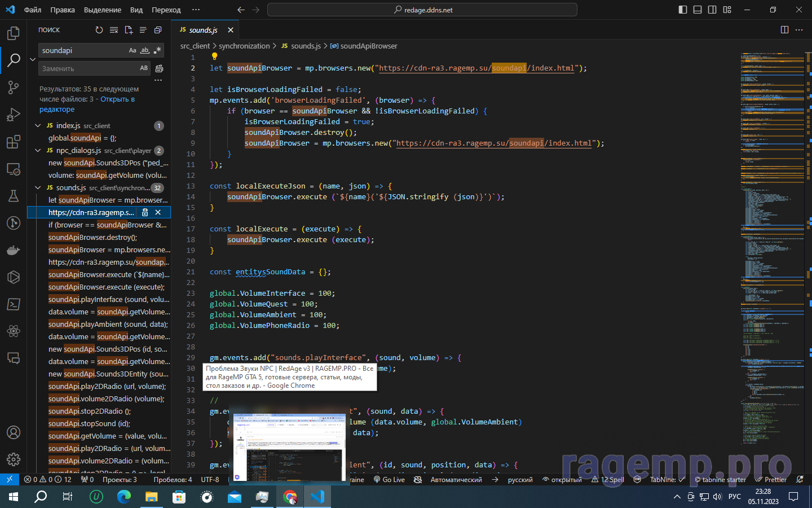Open the Переход menu
Viewport: 812px width, 508px height.
pos(166,10)
